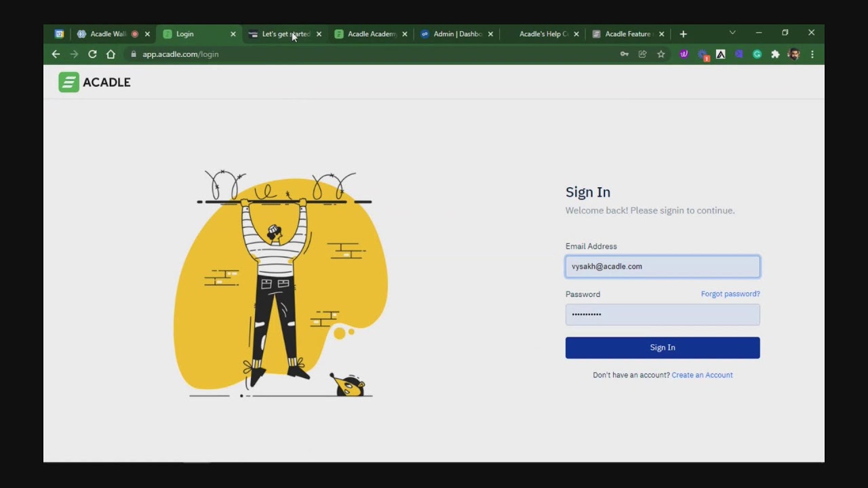This screenshot has width=868, height=488.
Task: Click the Acadle logo in the header
Action: [94, 82]
